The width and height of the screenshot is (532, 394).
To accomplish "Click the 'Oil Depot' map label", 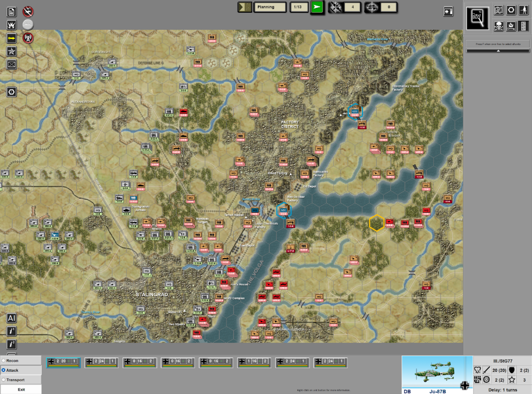I will coord(309,186).
